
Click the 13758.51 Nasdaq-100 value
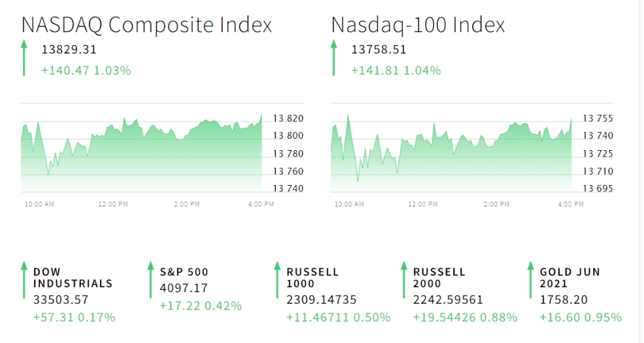click(x=379, y=50)
